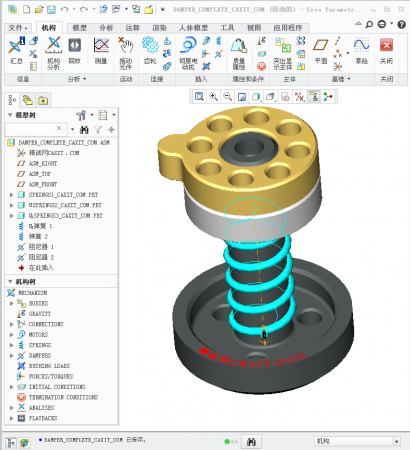The width and height of the screenshot is (410, 450).
Task: Collapse the 机构树 mechanism tree section
Action: 10,282
